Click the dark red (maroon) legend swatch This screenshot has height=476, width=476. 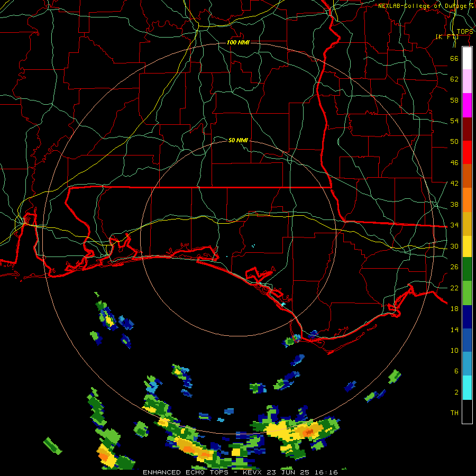point(467,129)
